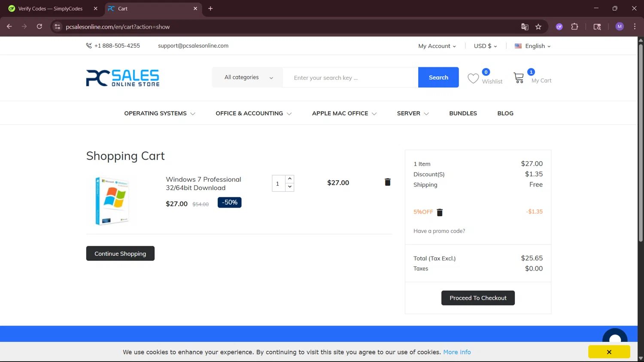Remove the 5%OFF promo code

440,212
